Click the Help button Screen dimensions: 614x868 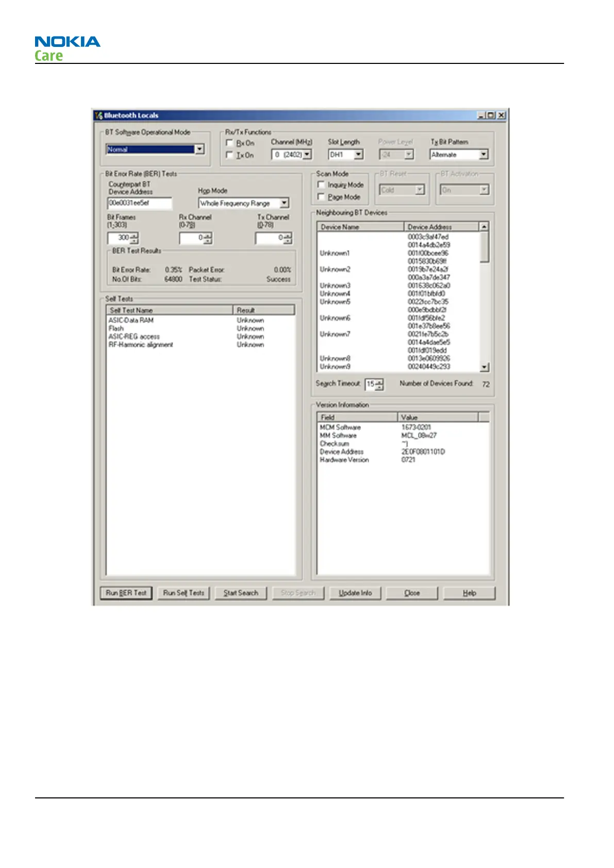[x=469, y=593]
